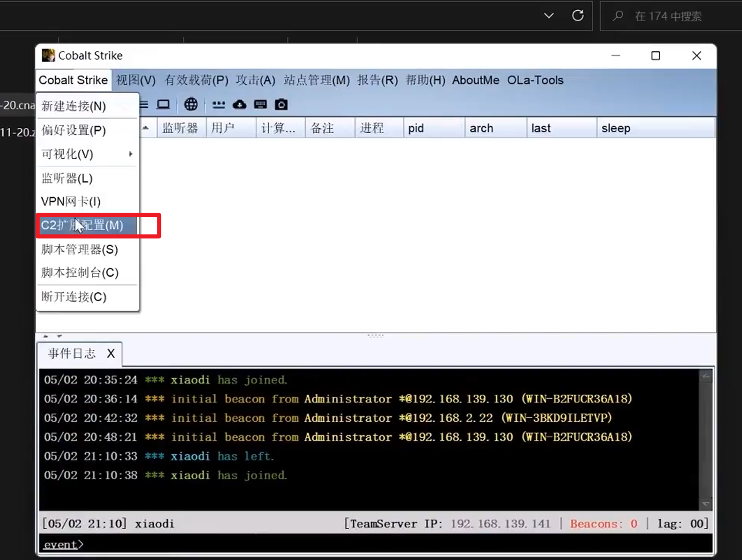Click the Beacons: 0 status text
Screen dimensions: 742x560
click(x=604, y=524)
